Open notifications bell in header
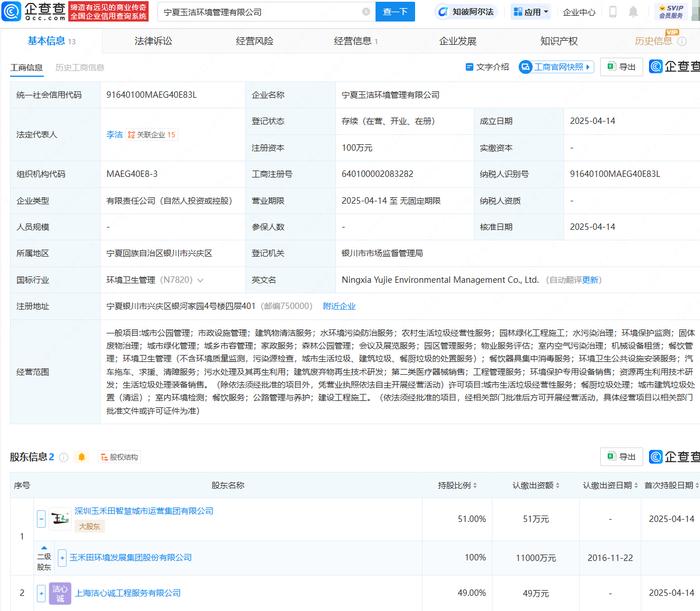Viewport: 700px width, 611px height. pyautogui.click(x=633, y=12)
